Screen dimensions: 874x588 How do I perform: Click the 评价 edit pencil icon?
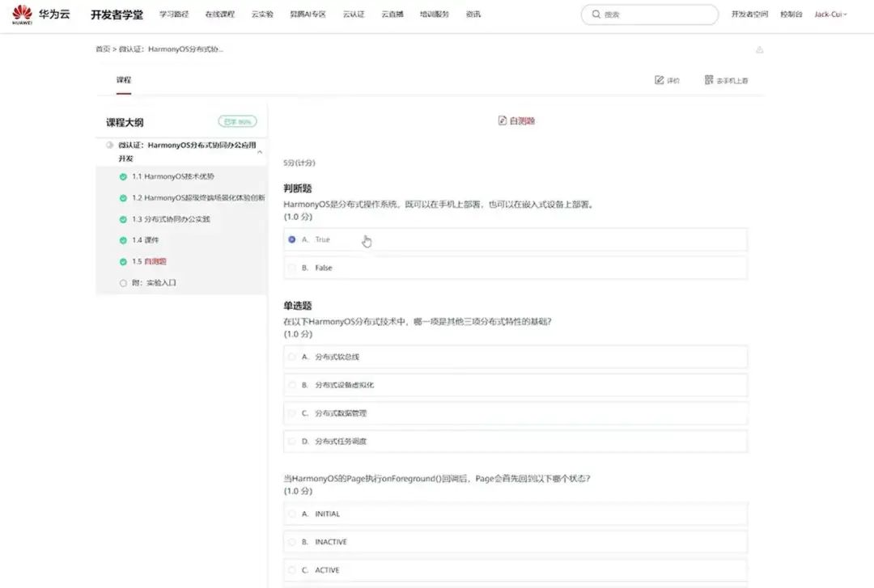click(x=660, y=80)
